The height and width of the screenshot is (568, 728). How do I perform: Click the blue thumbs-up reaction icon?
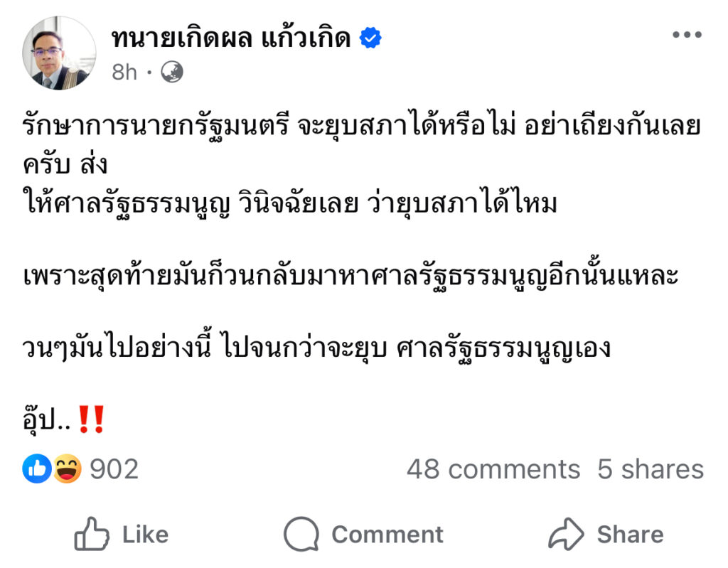[37, 468]
